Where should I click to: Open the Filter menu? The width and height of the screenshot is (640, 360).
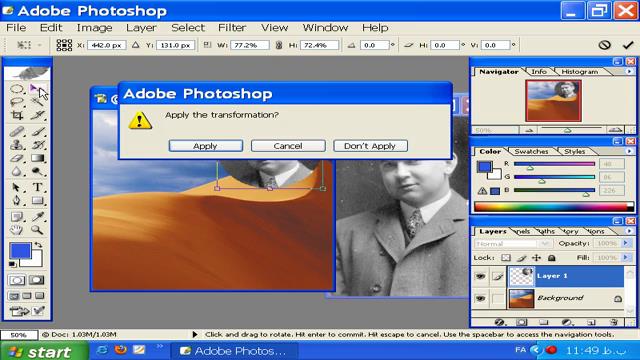point(232,28)
